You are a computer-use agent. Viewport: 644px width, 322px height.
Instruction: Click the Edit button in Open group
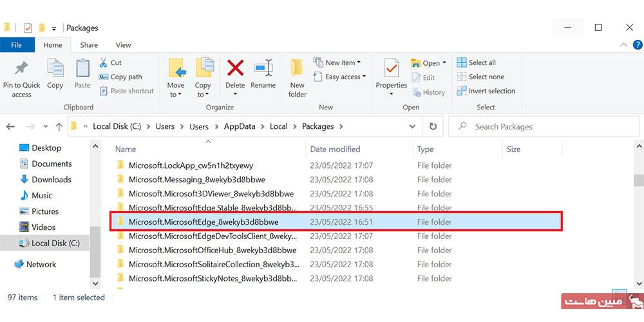pos(423,77)
